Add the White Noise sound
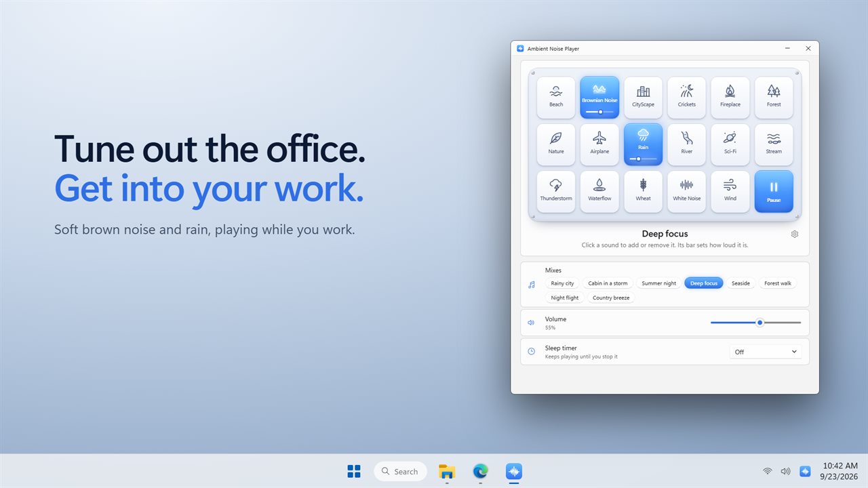Viewport: 868px width, 488px height. pos(686,191)
